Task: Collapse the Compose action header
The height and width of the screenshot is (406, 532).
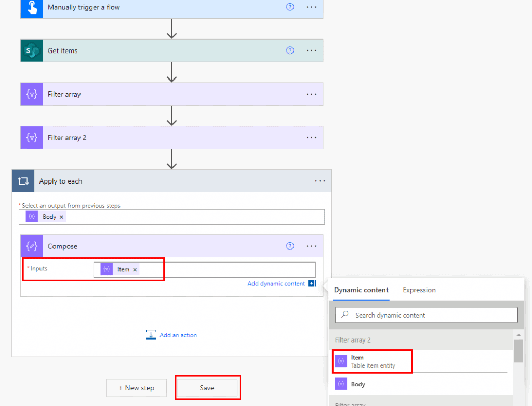Action: [171, 246]
